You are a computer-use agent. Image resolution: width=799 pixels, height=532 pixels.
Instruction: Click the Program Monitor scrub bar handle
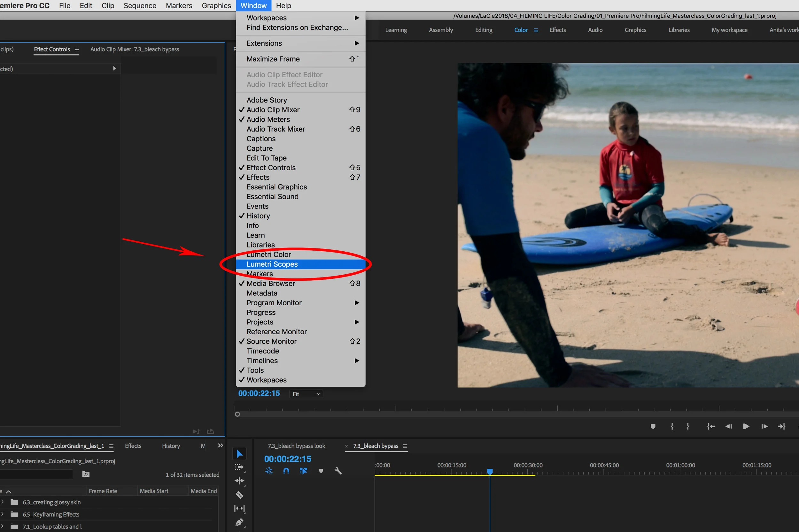pos(237,414)
